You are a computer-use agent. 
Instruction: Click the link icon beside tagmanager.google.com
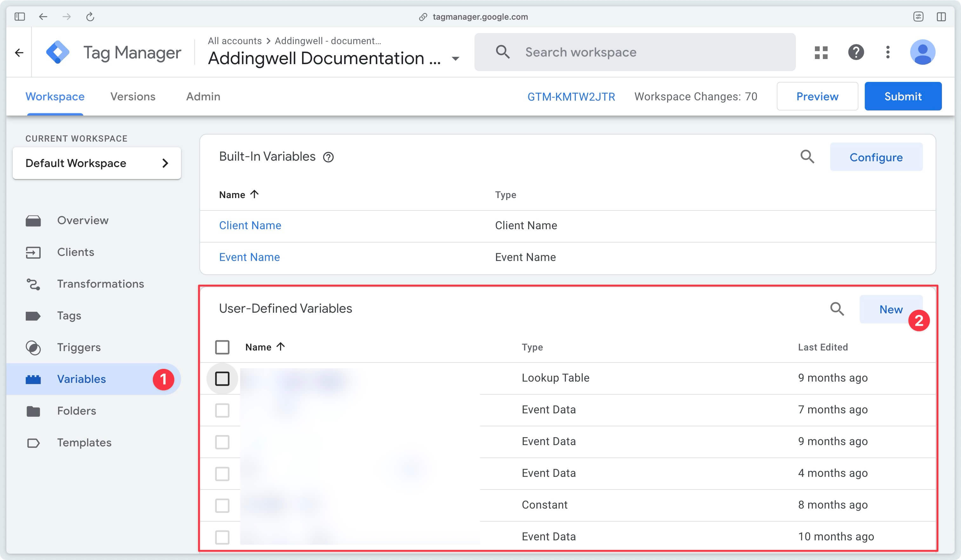coord(423,17)
